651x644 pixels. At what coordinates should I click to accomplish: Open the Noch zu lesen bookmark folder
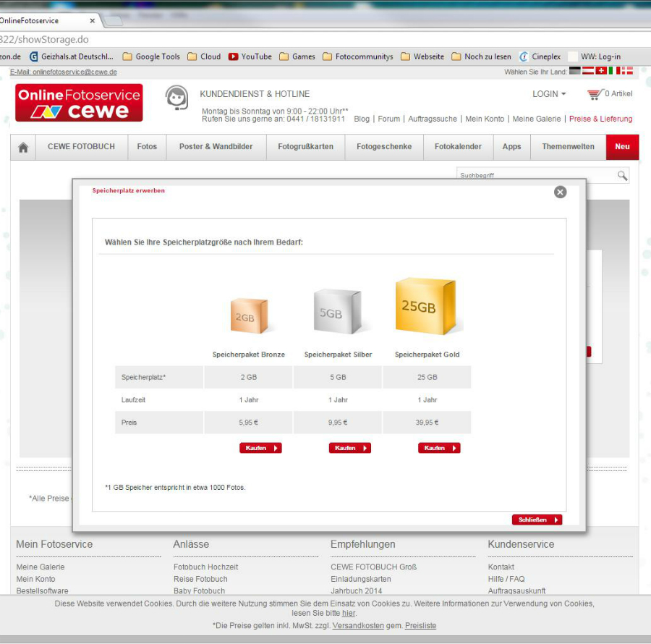coord(482,56)
